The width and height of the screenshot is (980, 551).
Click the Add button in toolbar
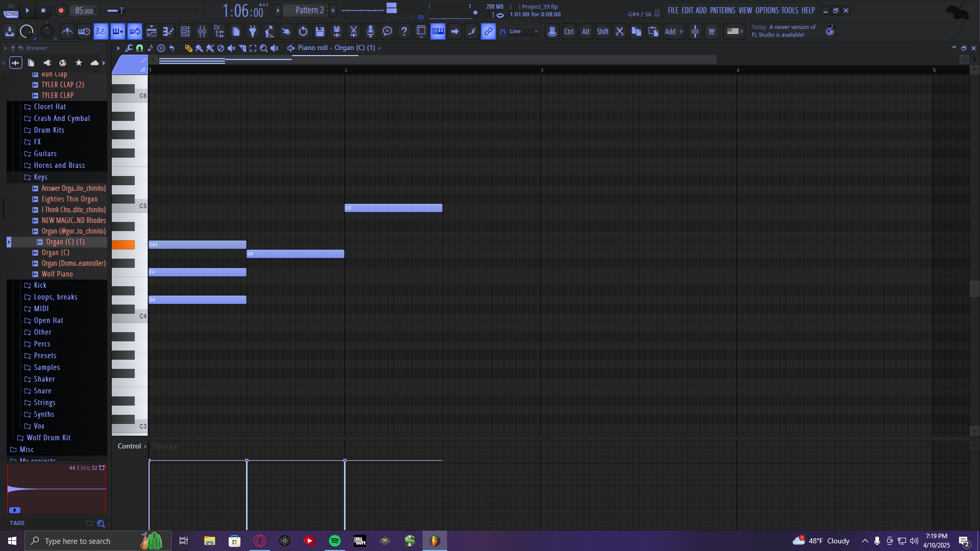(670, 32)
